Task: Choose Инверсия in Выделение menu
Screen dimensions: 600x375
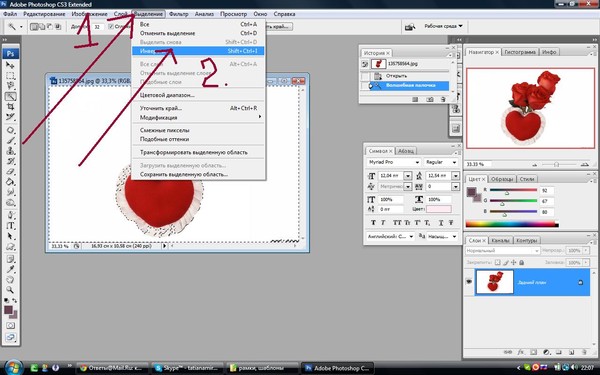Action: [198, 51]
